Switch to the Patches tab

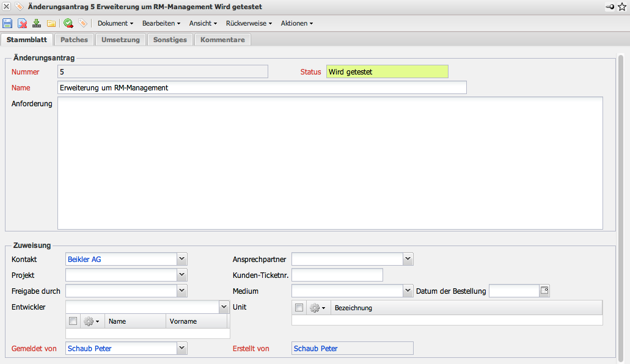(x=74, y=40)
